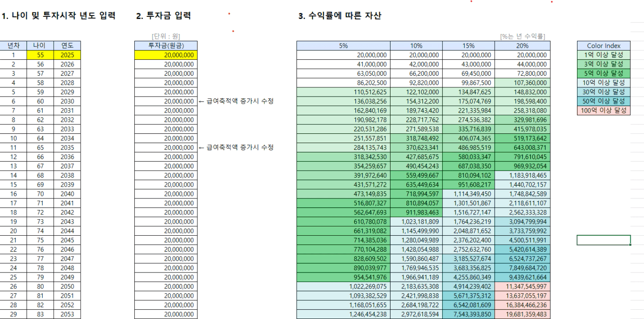The width and height of the screenshot is (644, 319).
Task: Click the cell showing 5,420,614,389
Action: point(523,249)
